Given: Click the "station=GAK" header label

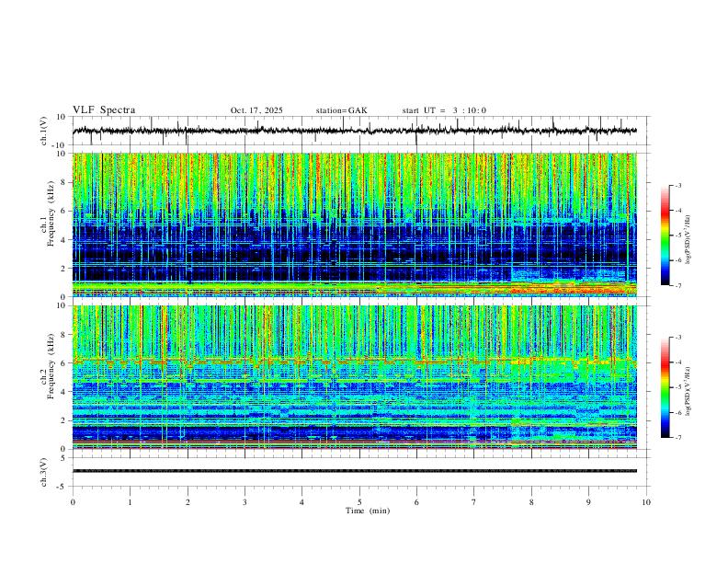Looking at the screenshot, I should point(342,110).
